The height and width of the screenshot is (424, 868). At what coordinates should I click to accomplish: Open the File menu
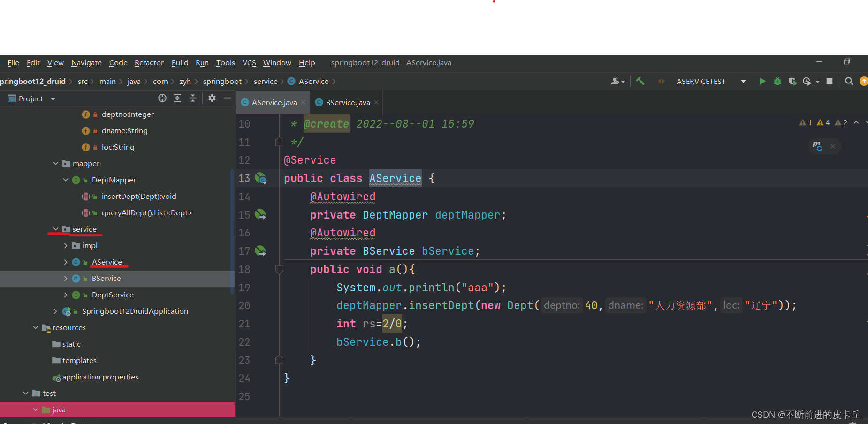tap(13, 62)
